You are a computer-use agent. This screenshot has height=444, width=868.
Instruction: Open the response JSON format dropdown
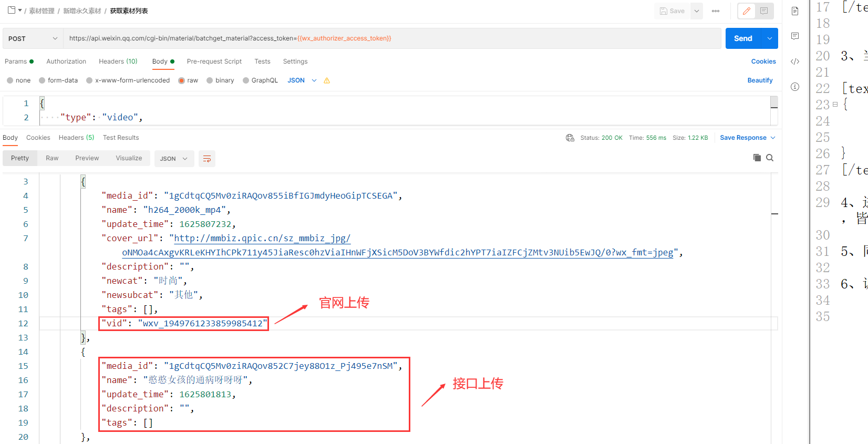click(174, 159)
